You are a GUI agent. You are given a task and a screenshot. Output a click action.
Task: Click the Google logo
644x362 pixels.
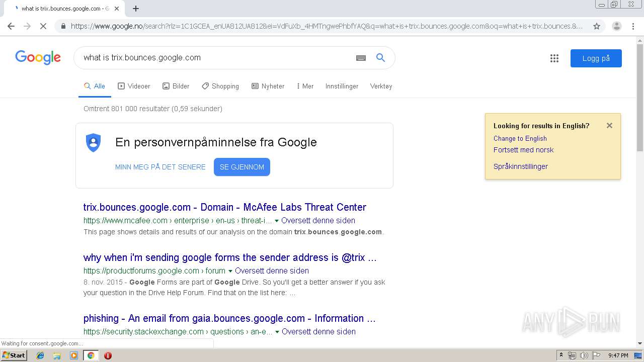pos(38,57)
